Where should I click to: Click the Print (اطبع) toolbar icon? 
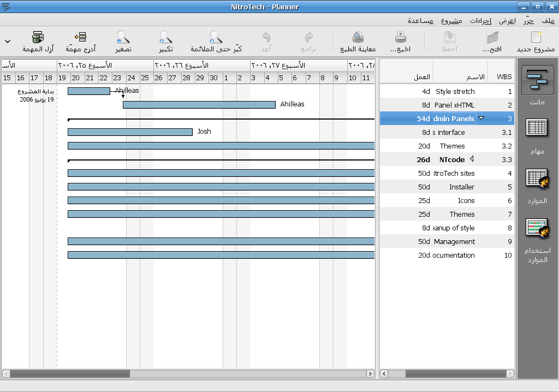[401, 38]
